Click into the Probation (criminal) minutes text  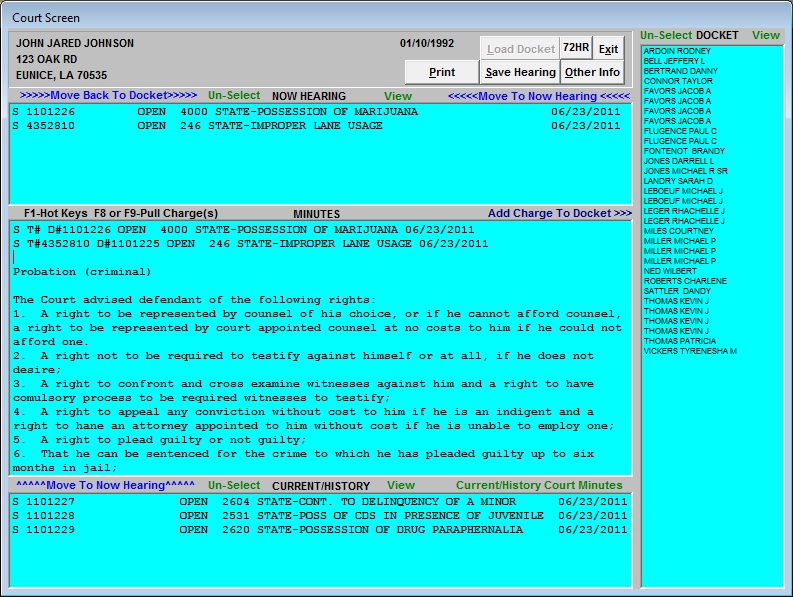coord(82,272)
